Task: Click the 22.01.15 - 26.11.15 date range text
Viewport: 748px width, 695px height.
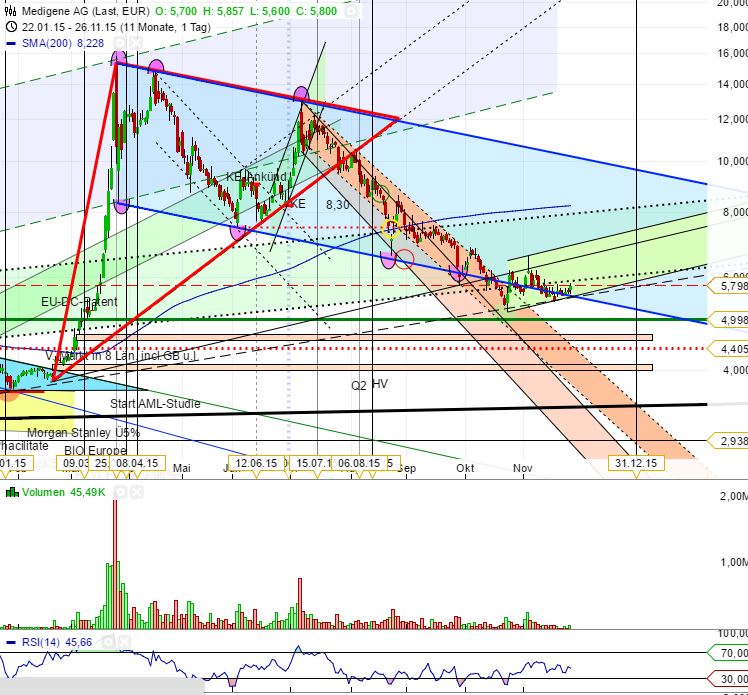Action: tap(117, 27)
